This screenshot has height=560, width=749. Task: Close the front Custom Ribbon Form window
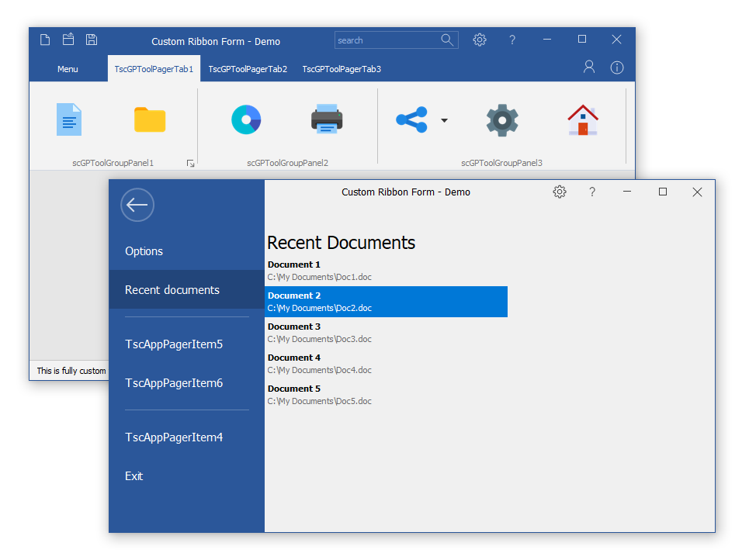coord(698,192)
